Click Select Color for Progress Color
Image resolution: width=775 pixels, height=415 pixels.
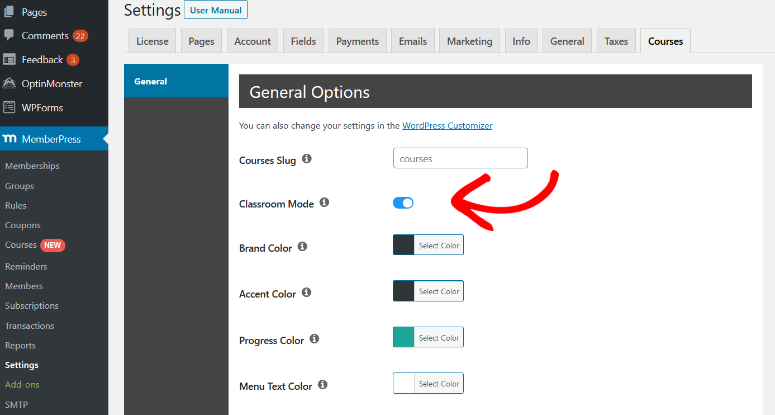[x=439, y=337]
